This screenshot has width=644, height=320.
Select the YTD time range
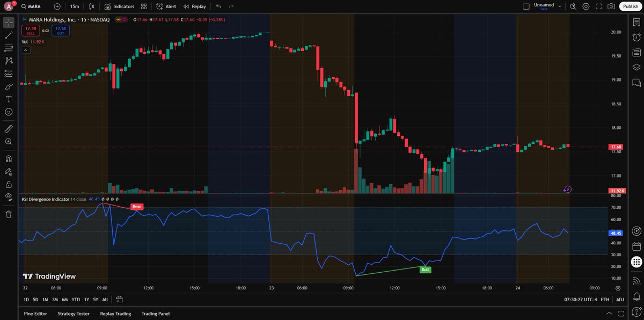click(x=76, y=299)
